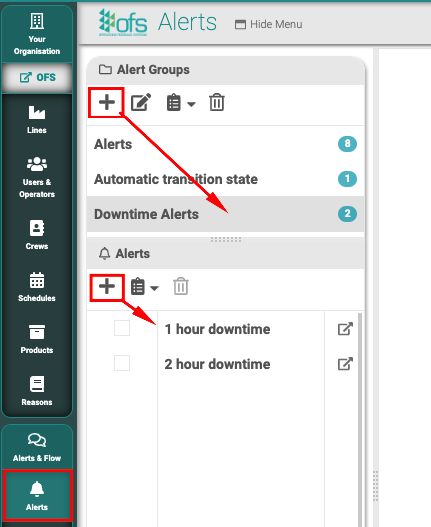Go to Users & Operators section
The width and height of the screenshot is (431, 527).
pyautogui.click(x=37, y=177)
